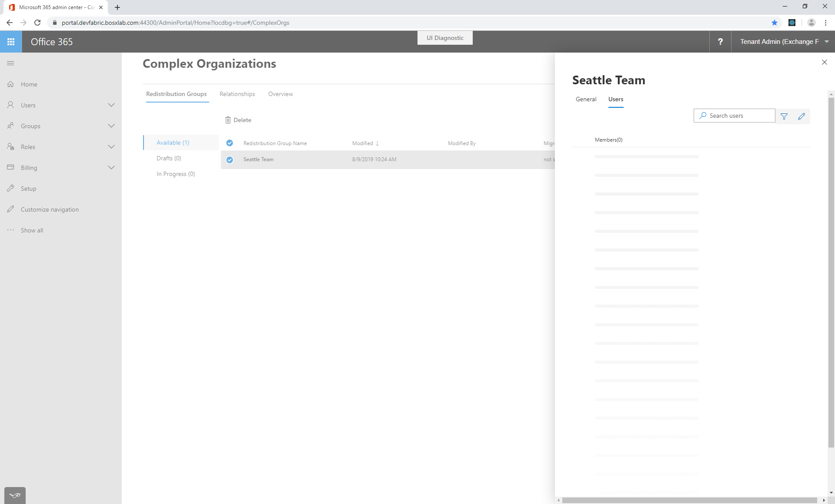Select the Users tab in Seattle Team panel
This screenshot has width=835, height=504.
616,99
